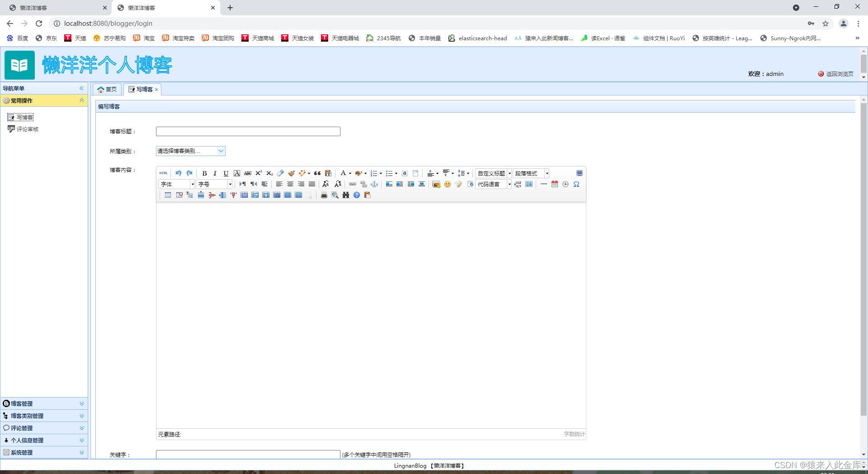Image resolution: width=868 pixels, height=474 pixels.
Task: Open the 字号 font size dropdown
Action: click(x=214, y=184)
